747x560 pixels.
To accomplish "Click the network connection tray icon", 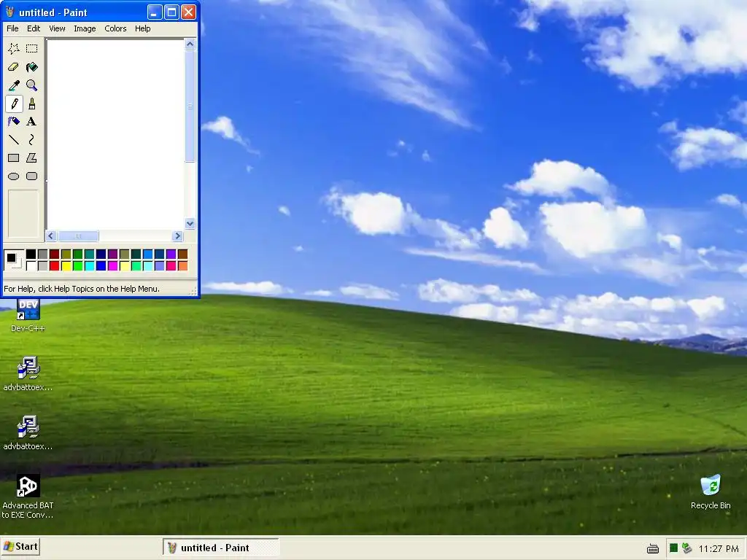I will pyautogui.click(x=686, y=548).
